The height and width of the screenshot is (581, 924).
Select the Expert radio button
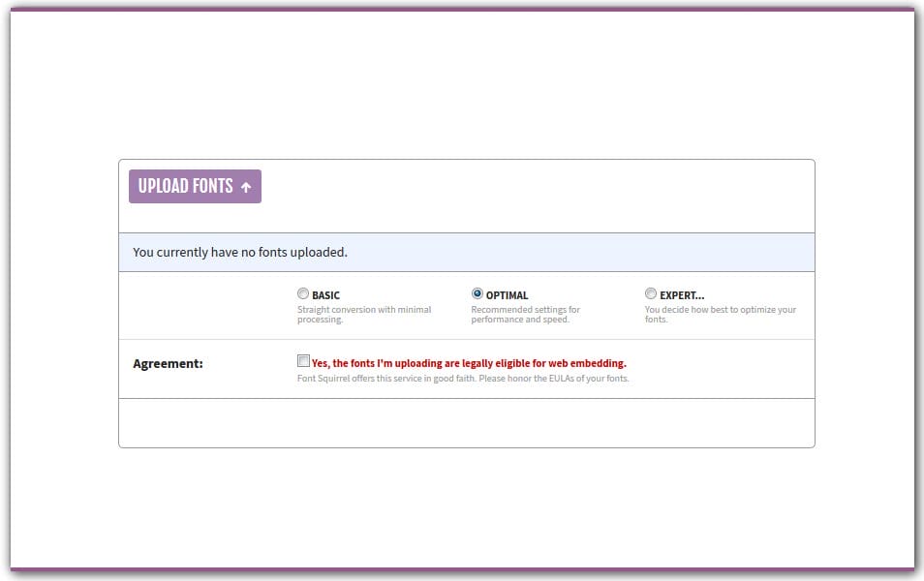click(x=651, y=293)
